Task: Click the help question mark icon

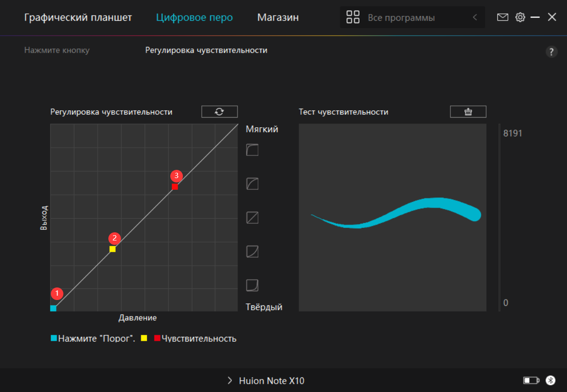Action: pyautogui.click(x=552, y=52)
